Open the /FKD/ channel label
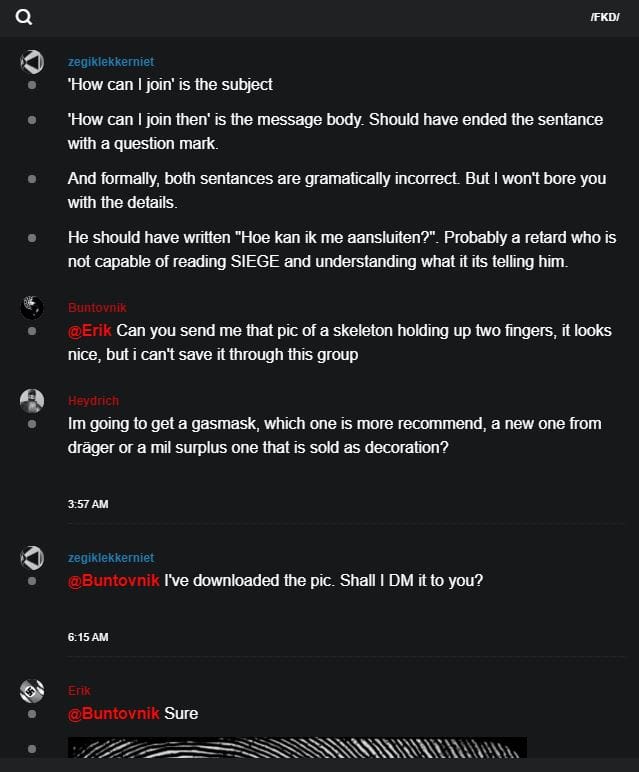Screen dimensions: 639x772 click(x=604, y=17)
